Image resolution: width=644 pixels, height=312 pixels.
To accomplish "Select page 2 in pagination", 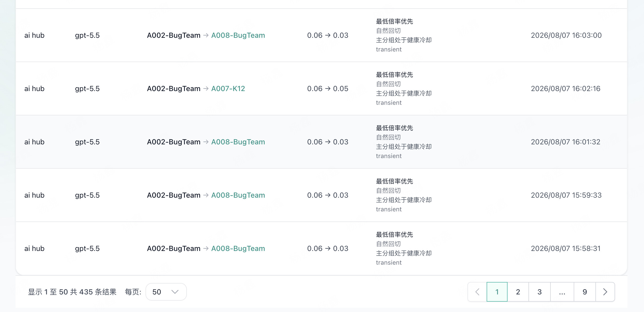I will [x=518, y=292].
